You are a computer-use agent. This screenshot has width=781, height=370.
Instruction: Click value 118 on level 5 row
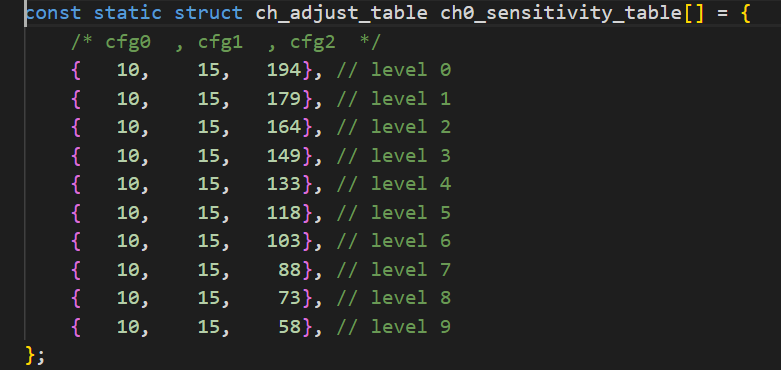click(284, 213)
